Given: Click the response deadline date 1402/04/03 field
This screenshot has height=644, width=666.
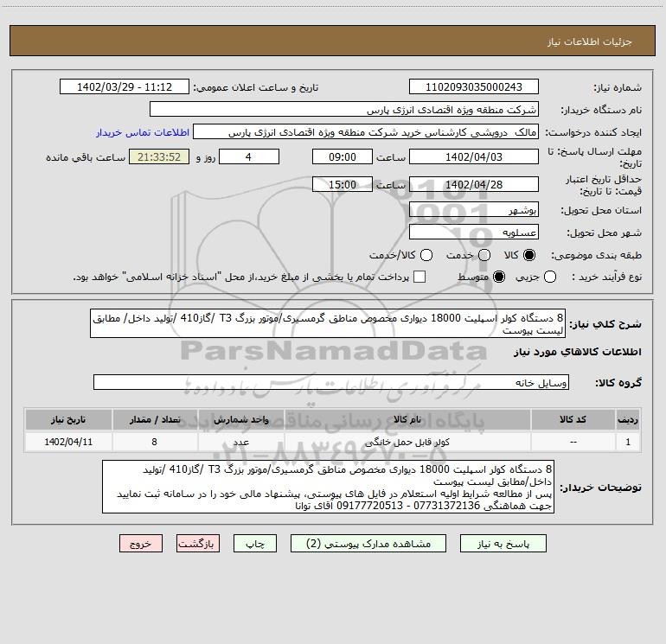Looking at the screenshot, I should click(x=473, y=157).
